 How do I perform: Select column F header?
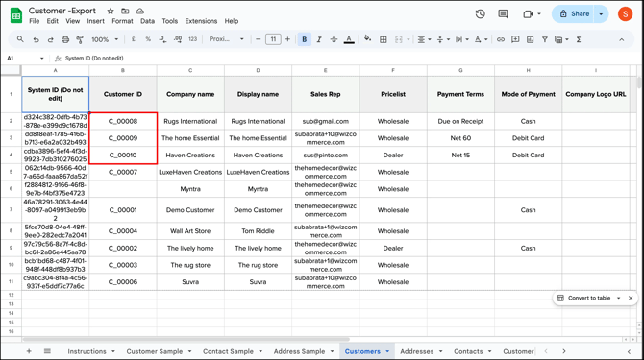pos(393,70)
